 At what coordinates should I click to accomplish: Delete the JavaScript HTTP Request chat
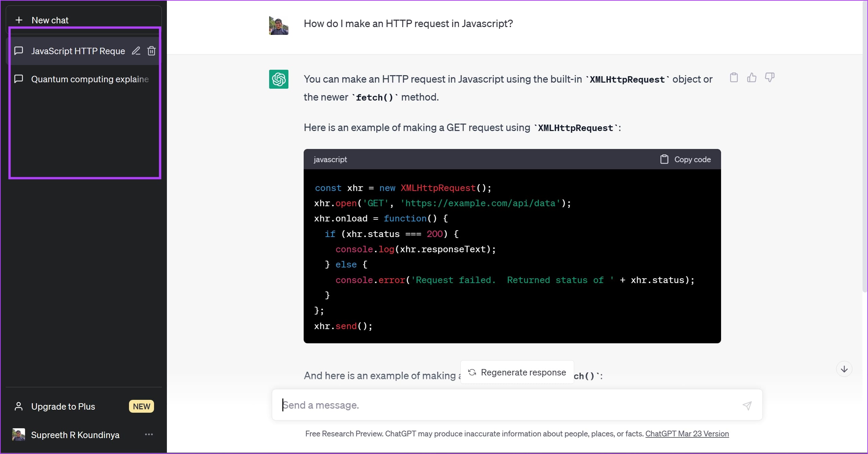point(151,51)
